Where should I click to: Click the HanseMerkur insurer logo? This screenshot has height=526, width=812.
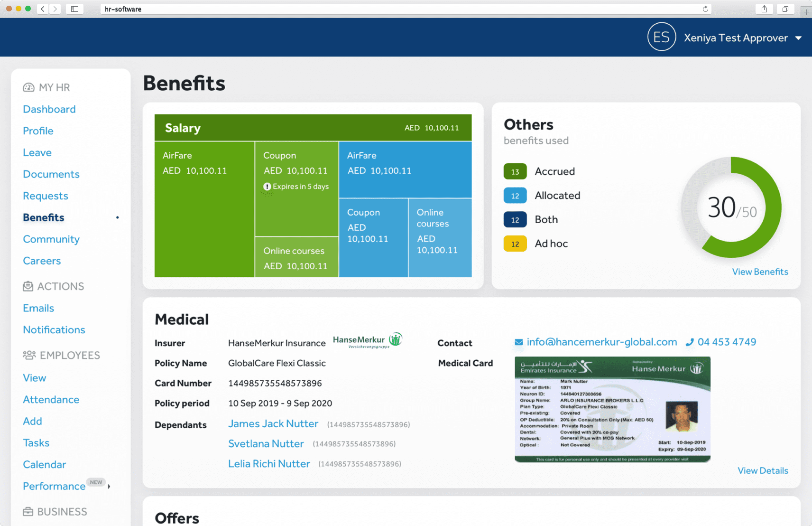coord(367,339)
